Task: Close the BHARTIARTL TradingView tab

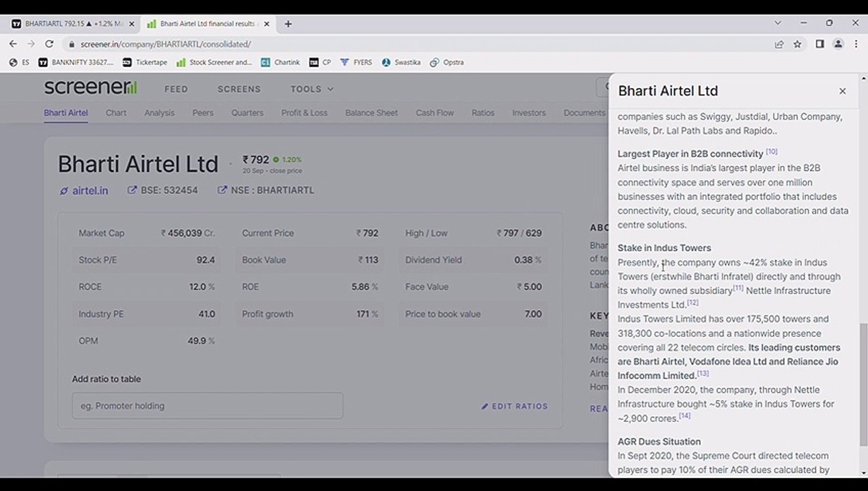Action: pyautogui.click(x=132, y=24)
